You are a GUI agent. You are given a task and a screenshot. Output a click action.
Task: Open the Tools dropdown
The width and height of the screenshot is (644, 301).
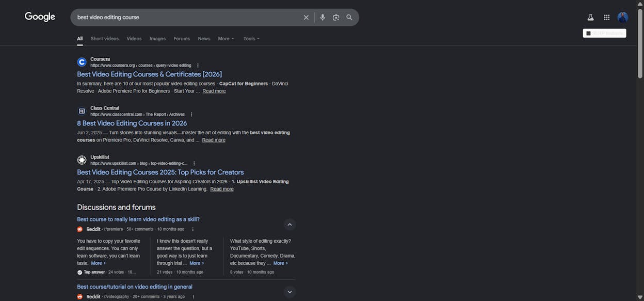[251, 39]
